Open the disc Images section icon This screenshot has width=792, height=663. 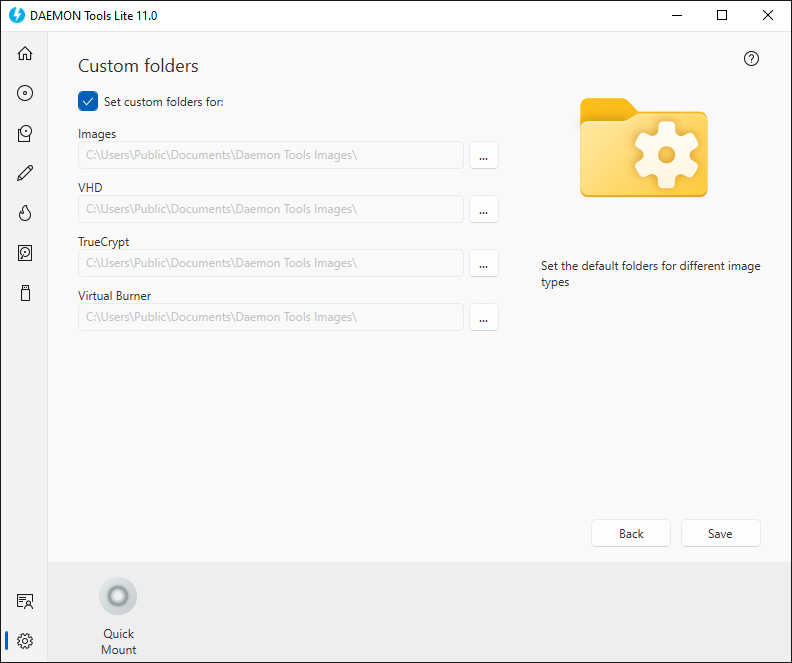tap(25, 93)
